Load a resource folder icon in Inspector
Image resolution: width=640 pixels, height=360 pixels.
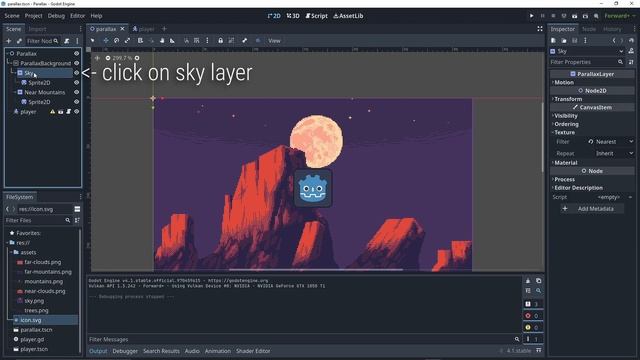click(564, 40)
